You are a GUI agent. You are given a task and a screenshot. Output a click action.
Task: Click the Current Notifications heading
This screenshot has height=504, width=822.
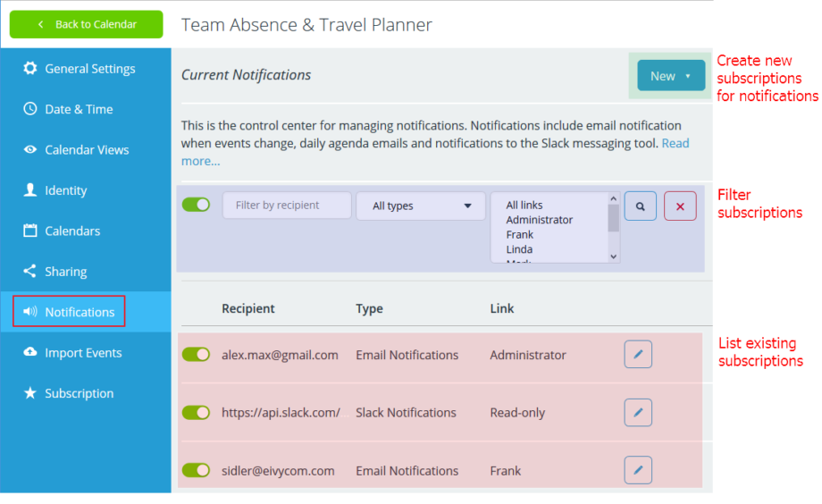[246, 75]
